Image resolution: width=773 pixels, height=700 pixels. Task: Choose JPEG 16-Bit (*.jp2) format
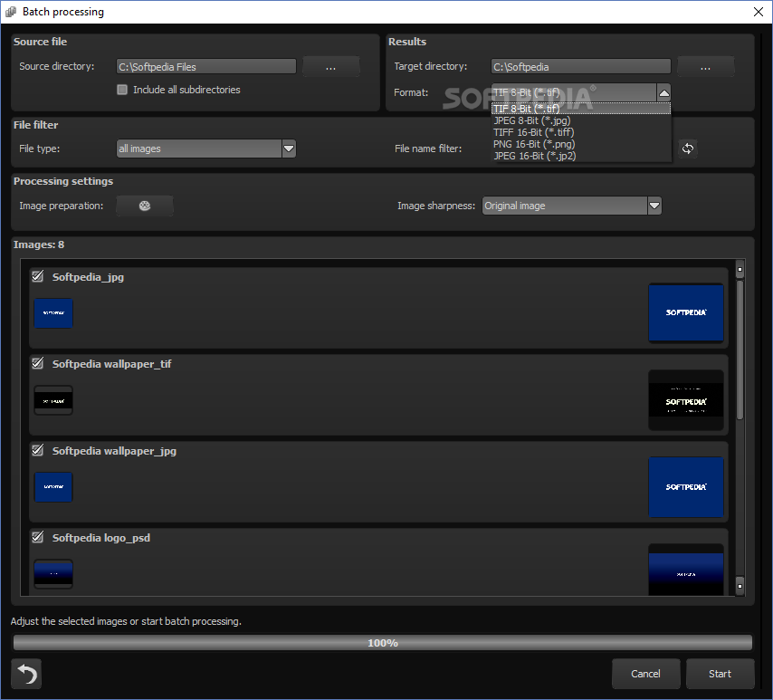point(581,156)
